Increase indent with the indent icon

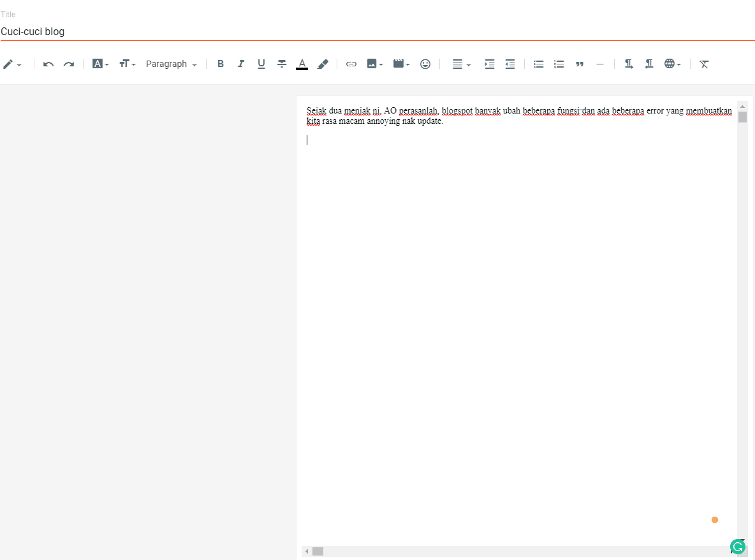point(489,64)
